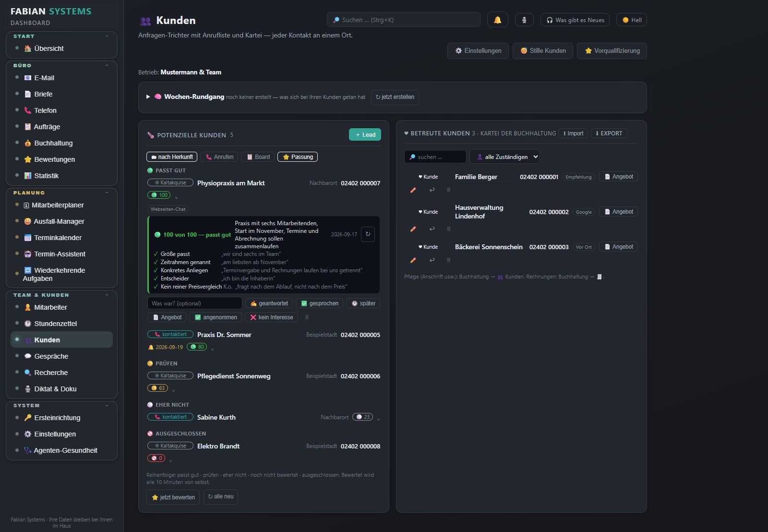Screen dimensions: 768x532
Task: Go to Buchhaltung in sidebar
Action: pyautogui.click(x=61, y=143)
